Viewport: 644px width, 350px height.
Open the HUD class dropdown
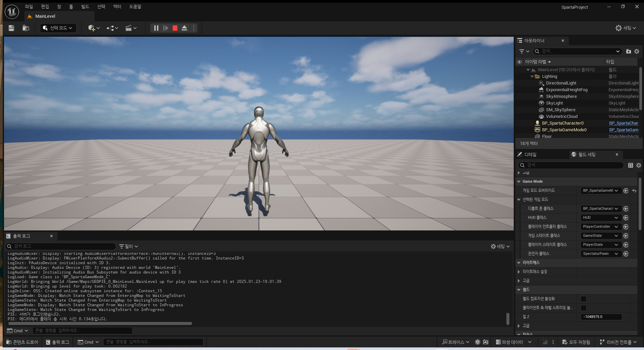click(x=601, y=218)
